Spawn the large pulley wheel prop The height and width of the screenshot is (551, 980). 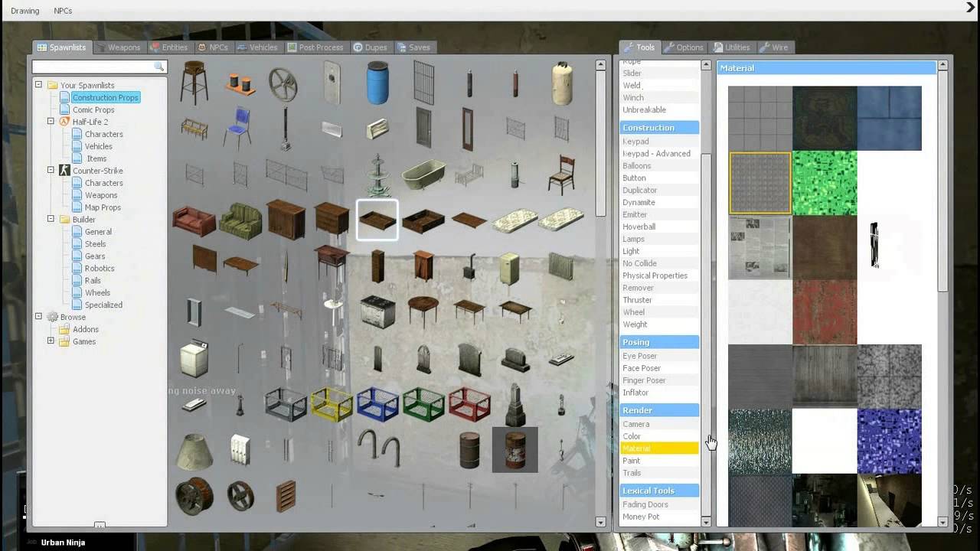point(283,84)
